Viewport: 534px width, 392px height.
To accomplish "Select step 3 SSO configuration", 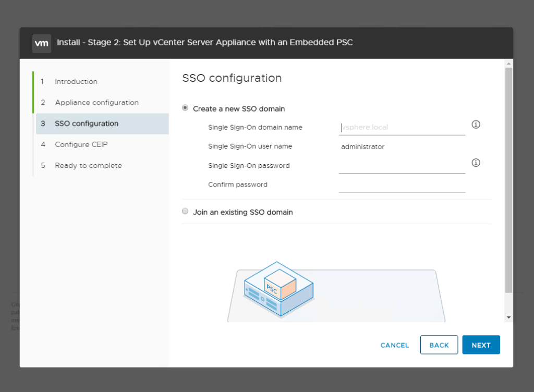I will [102, 124].
